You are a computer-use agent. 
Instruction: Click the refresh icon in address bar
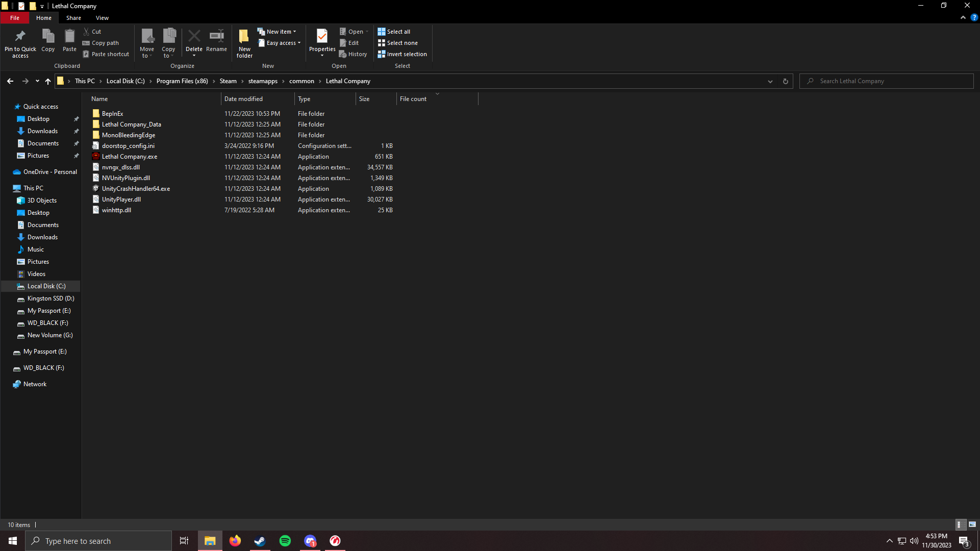pyautogui.click(x=785, y=81)
